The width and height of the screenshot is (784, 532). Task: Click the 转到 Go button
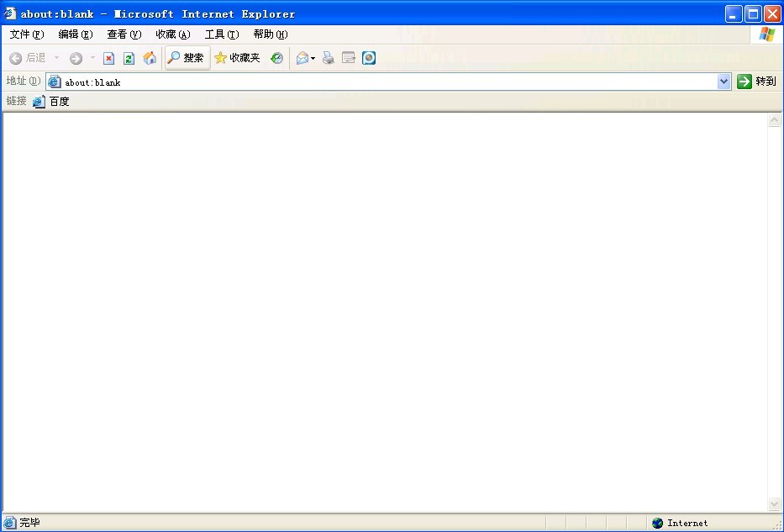(x=756, y=82)
